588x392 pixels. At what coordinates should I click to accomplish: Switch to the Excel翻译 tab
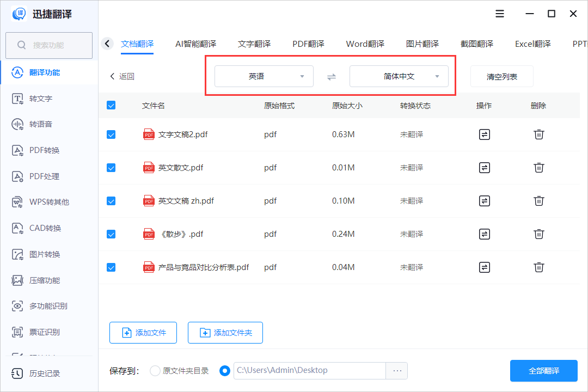pos(533,44)
